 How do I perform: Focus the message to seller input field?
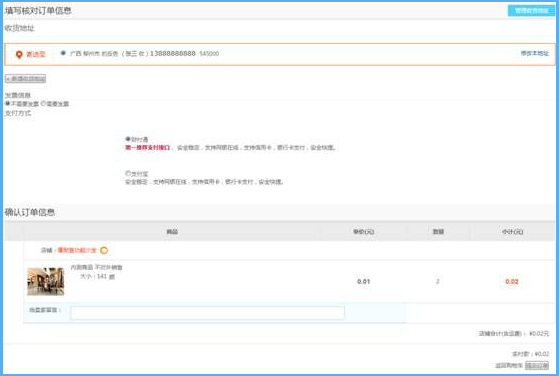click(x=207, y=313)
